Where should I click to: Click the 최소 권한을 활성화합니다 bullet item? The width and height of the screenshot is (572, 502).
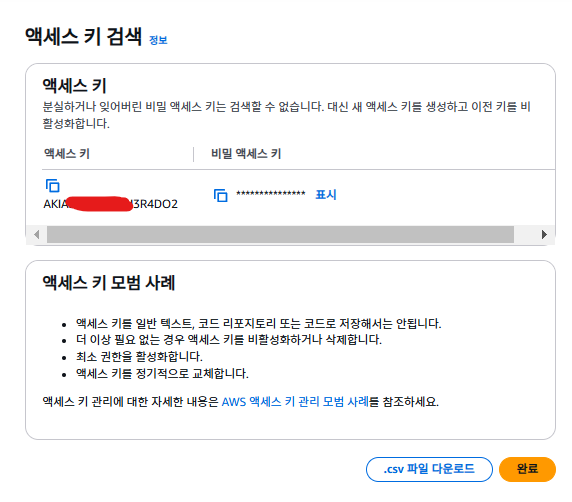139,356
